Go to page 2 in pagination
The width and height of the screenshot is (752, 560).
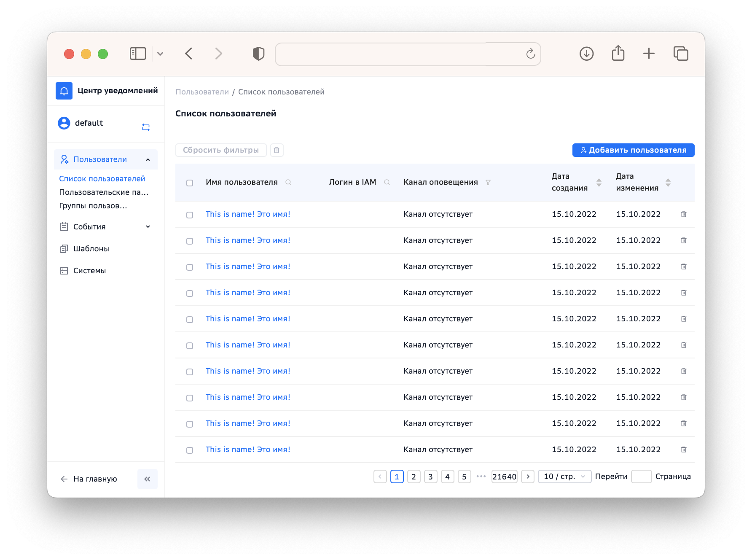pyautogui.click(x=414, y=477)
